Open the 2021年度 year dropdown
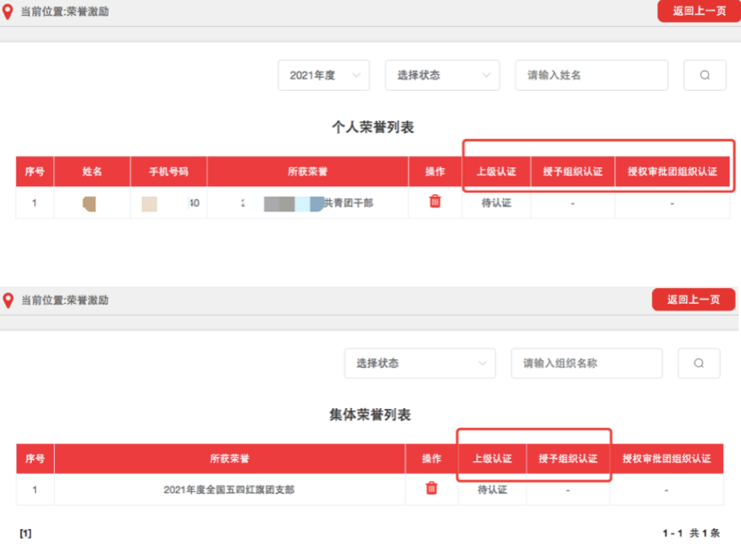Viewport: 741px width, 560px height. 323,75
